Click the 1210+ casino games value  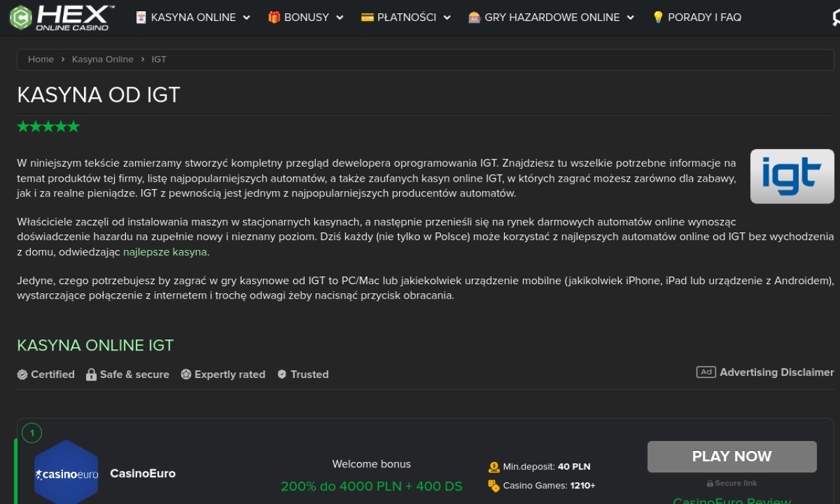[x=583, y=486]
